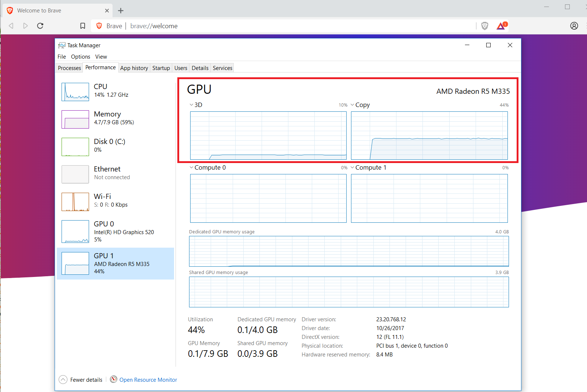
Task: Open the View menu
Action: click(x=101, y=57)
